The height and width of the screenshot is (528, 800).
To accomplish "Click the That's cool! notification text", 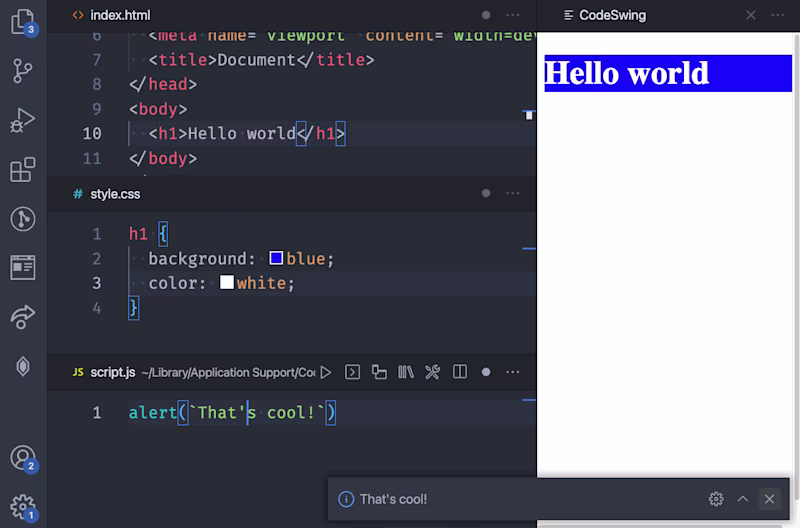I will 393,499.
